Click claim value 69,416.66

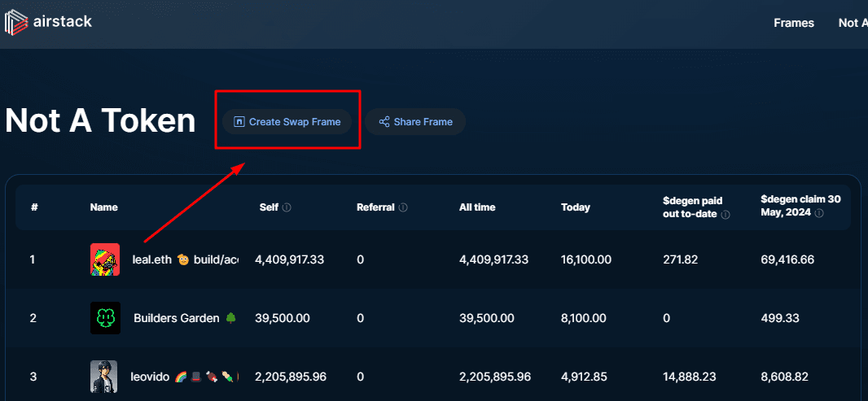[787, 259]
